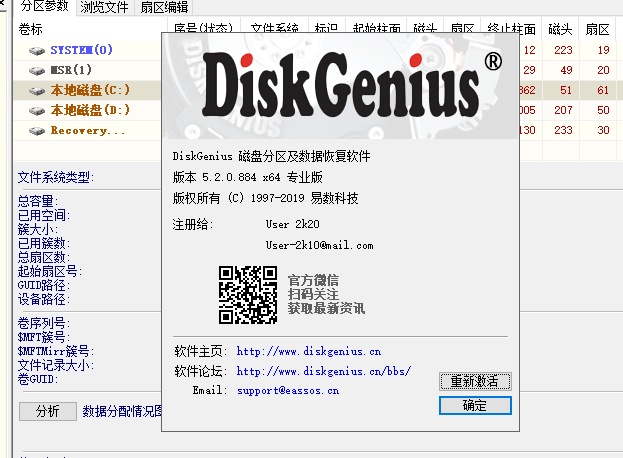The height and width of the screenshot is (458, 623).
Task: Select the 本地磁盘(C:) partition row
Action: click(87, 91)
